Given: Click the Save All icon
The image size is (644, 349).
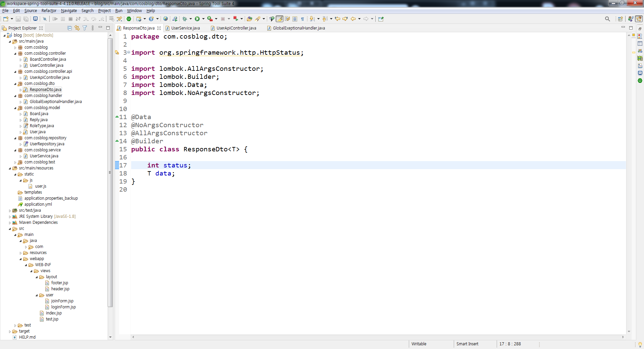Looking at the screenshot, I should click(x=26, y=19).
